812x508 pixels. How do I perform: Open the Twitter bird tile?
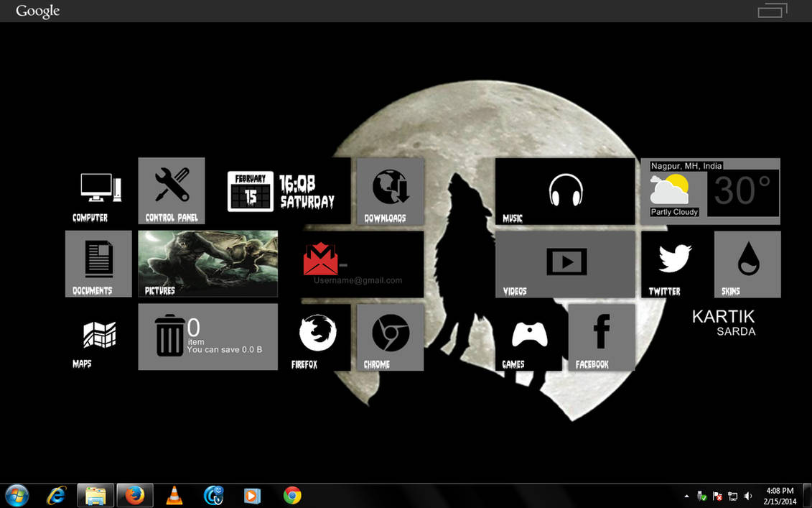click(674, 264)
